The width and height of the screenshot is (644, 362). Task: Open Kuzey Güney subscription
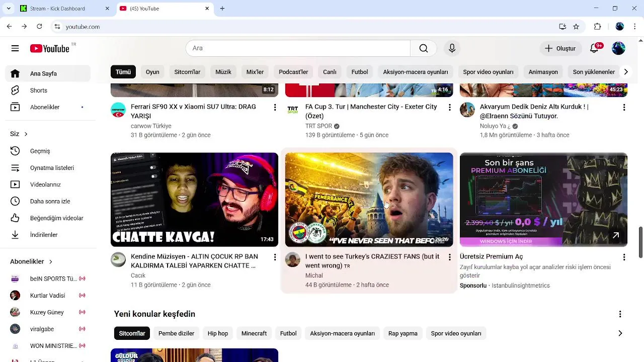pyautogui.click(x=48, y=312)
